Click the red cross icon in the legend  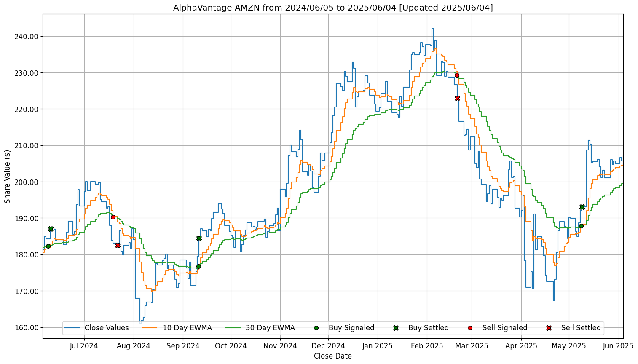click(549, 328)
